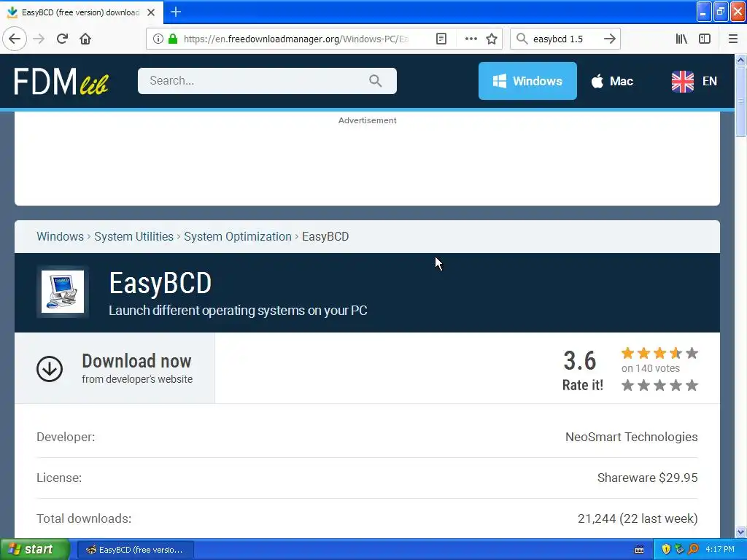Show the sidebars panel
This screenshot has height=560, width=747.
[x=705, y=39]
